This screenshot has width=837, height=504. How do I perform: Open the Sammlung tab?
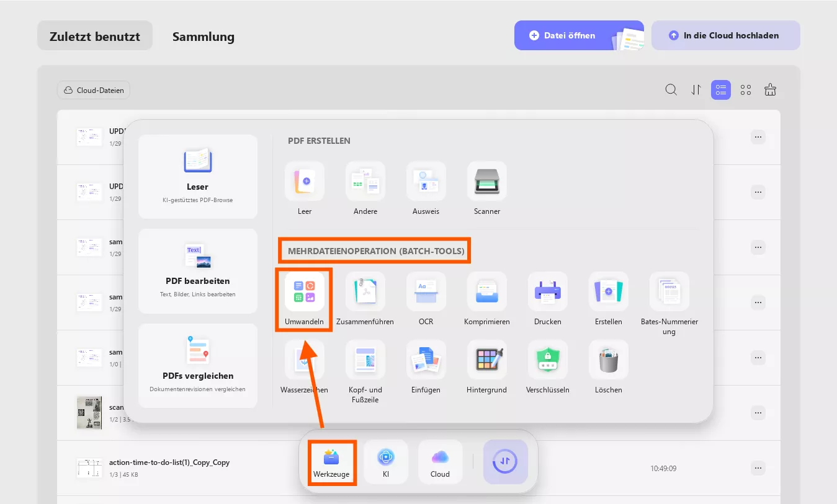tap(204, 36)
